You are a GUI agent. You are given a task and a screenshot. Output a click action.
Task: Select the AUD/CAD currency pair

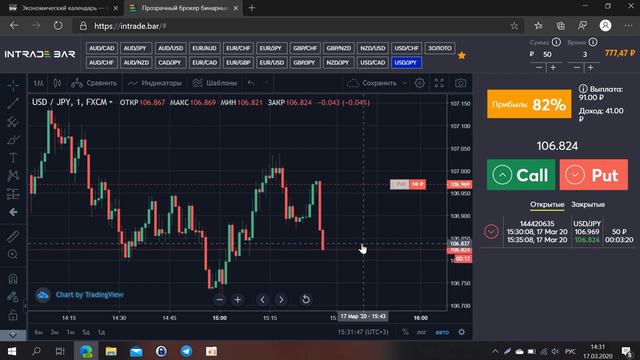tap(102, 48)
